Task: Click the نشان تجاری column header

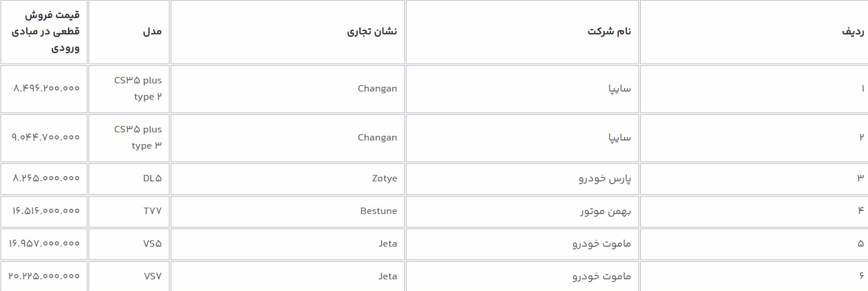Action: click(372, 32)
